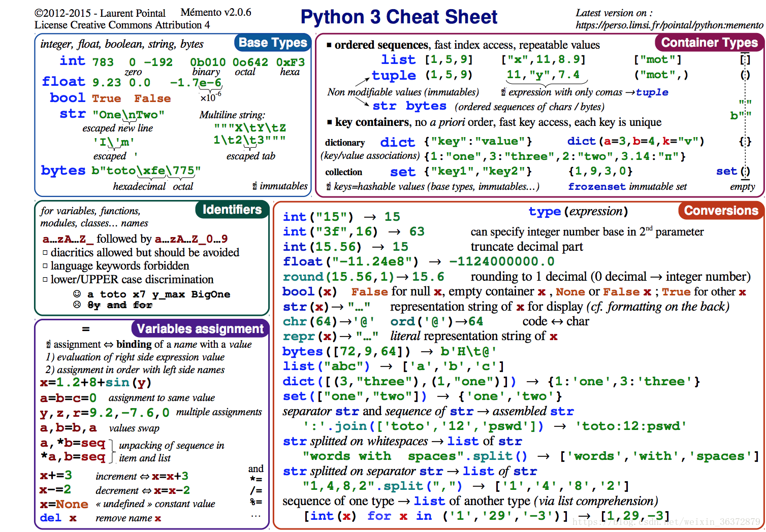Click the frowning face before "8y and for"
Image resolution: width=766 pixels, height=532 pixels.
(77, 305)
